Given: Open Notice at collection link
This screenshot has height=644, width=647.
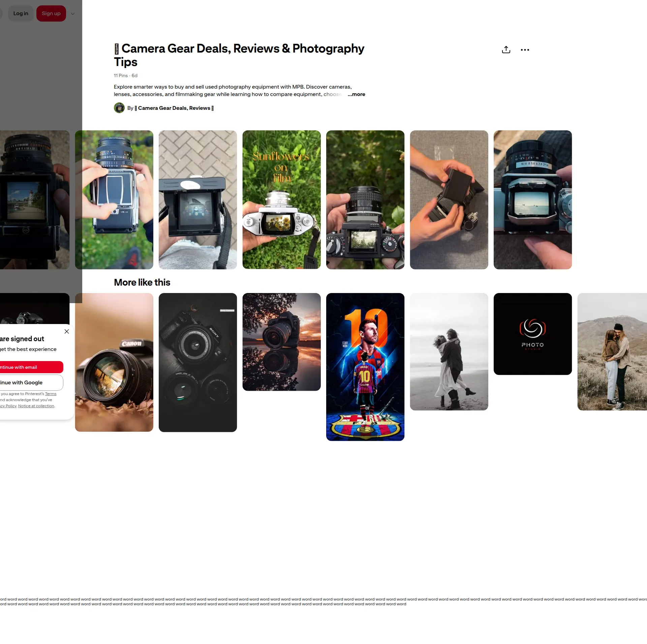Looking at the screenshot, I should (x=36, y=406).
